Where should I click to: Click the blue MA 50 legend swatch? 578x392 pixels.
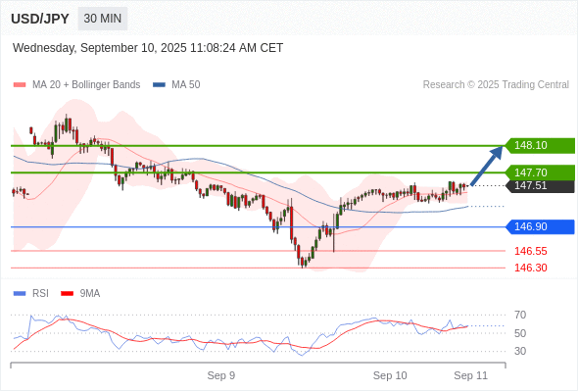(x=159, y=85)
